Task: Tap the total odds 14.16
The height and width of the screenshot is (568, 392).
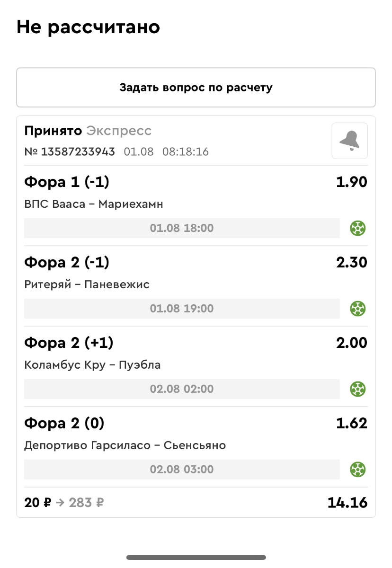Action: [x=347, y=503]
